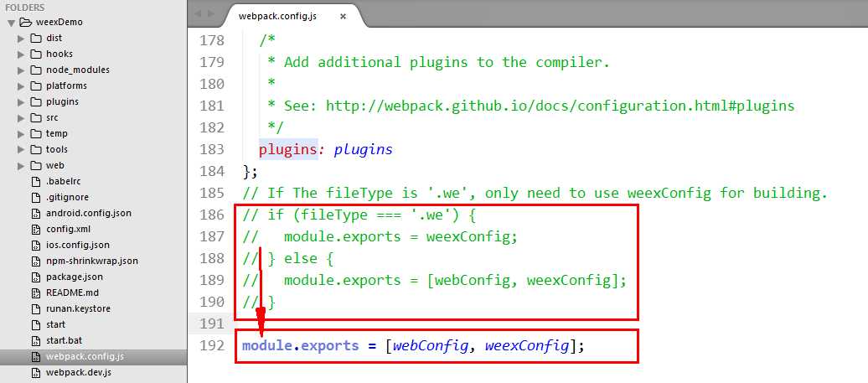Click the platforms folder icon
Image resolution: width=868 pixels, height=383 pixels.
(x=36, y=85)
